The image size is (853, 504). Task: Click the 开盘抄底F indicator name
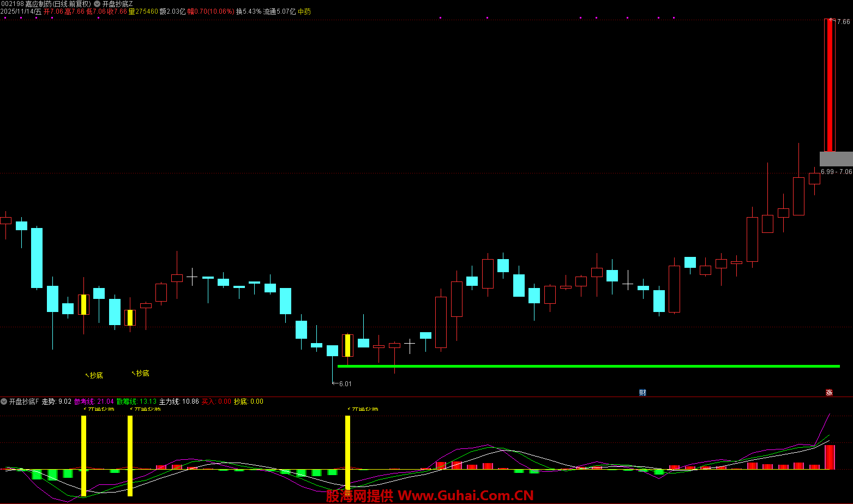[x=24, y=401]
